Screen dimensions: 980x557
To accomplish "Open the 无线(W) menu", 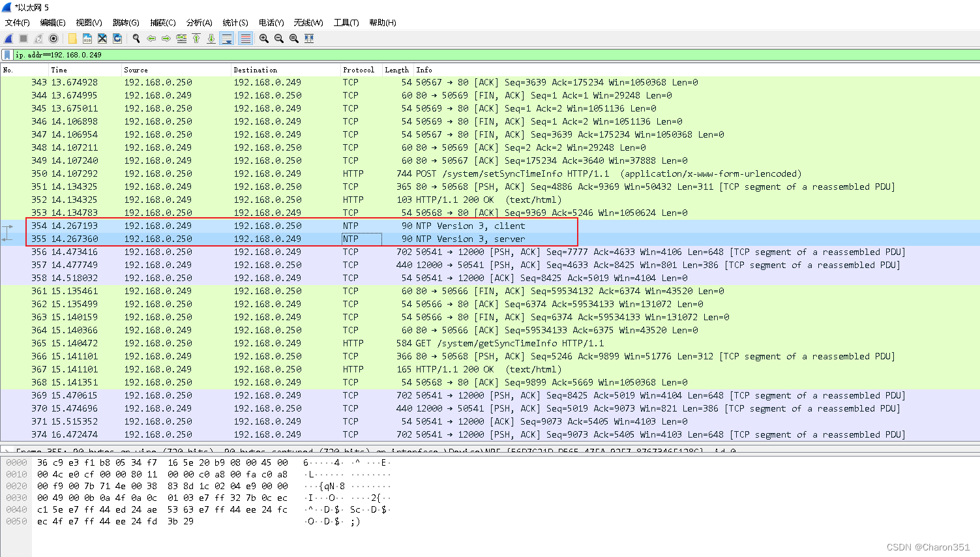I will [308, 22].
